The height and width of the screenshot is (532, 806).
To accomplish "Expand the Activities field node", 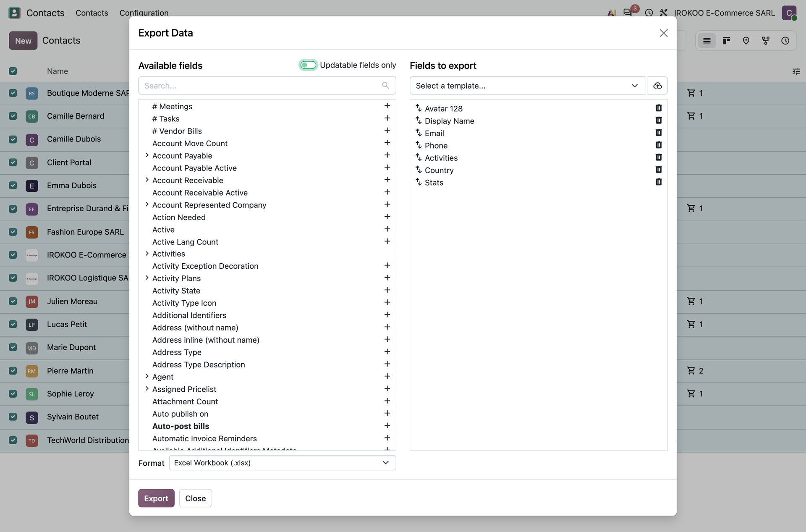I will [147, 254].
